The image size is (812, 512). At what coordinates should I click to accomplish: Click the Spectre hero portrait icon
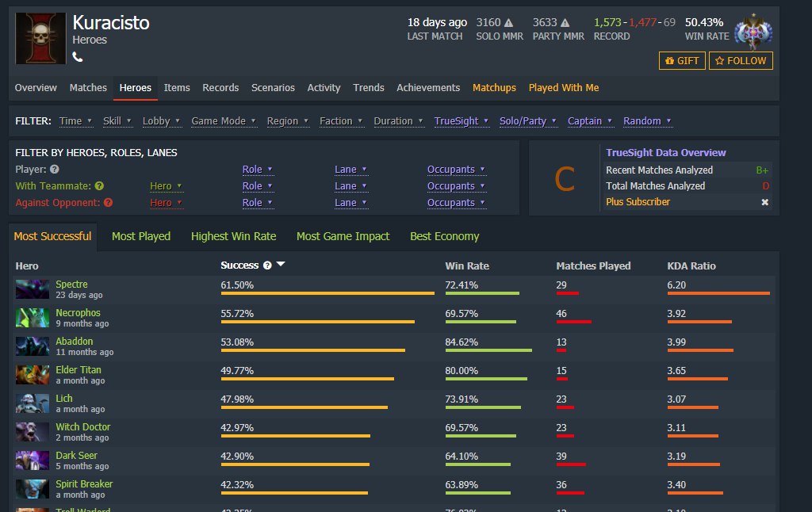(x=33, y=289)
